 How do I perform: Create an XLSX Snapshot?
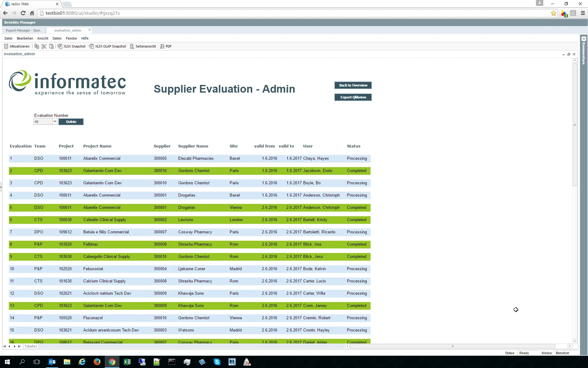tap(72, 46)
